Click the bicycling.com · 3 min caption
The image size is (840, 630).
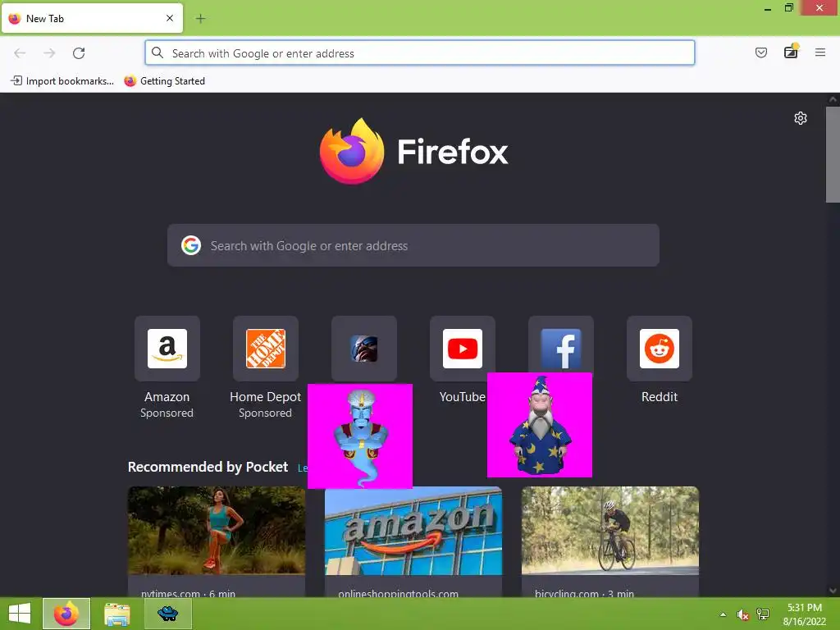point(584,593)
